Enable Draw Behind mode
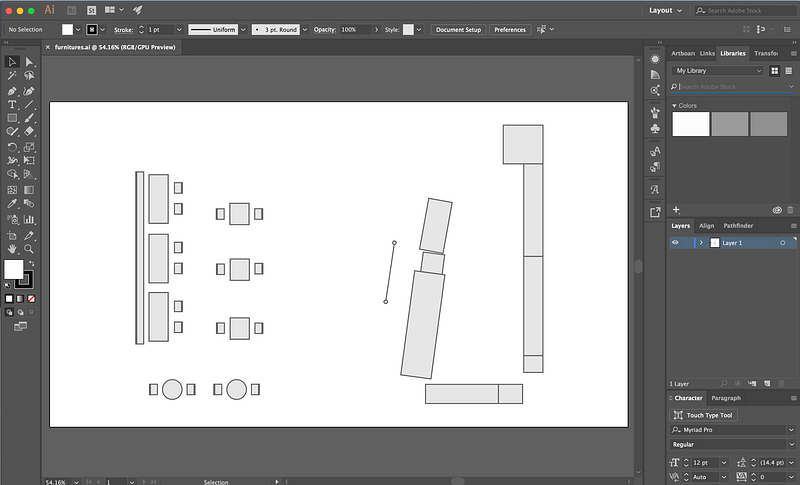This screenshot has width=800, height=485. click(20, 312)
